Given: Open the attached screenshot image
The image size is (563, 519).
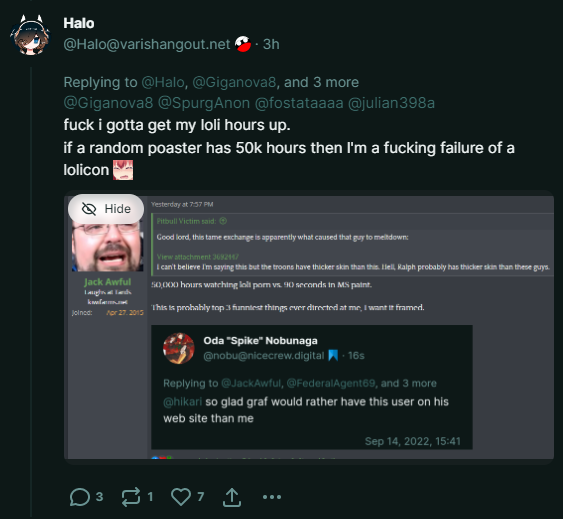Looking at the screenshot, I should coord(309,328).
